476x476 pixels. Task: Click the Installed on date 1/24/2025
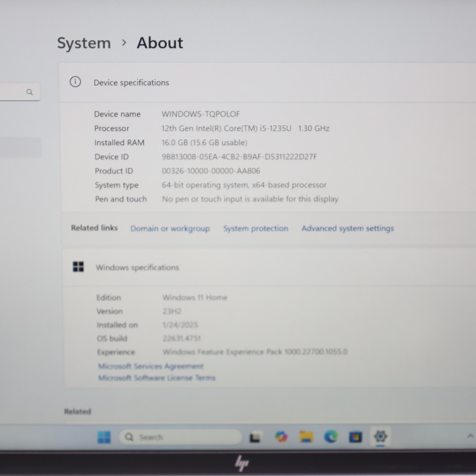pyautogui.click(x=180, y=325)
